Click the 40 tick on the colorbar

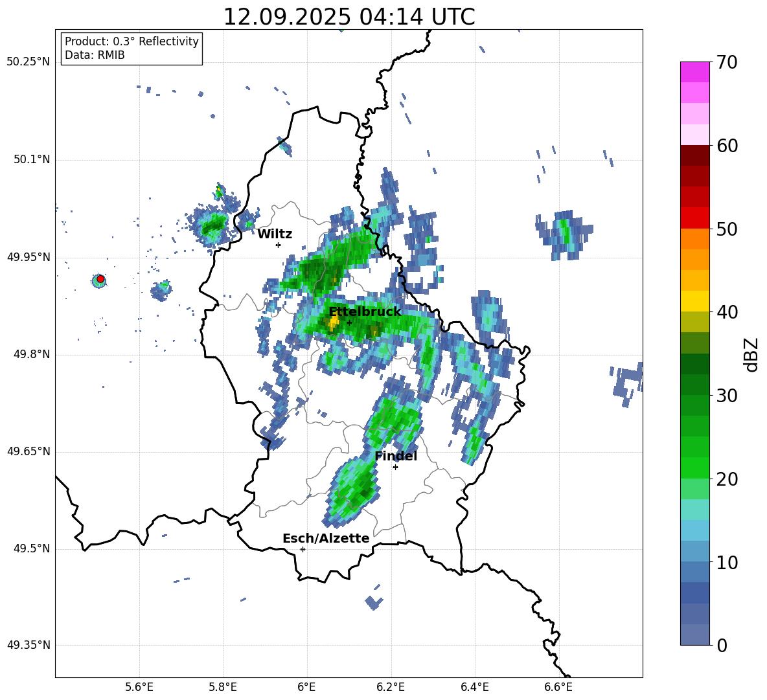coord(727,312)
